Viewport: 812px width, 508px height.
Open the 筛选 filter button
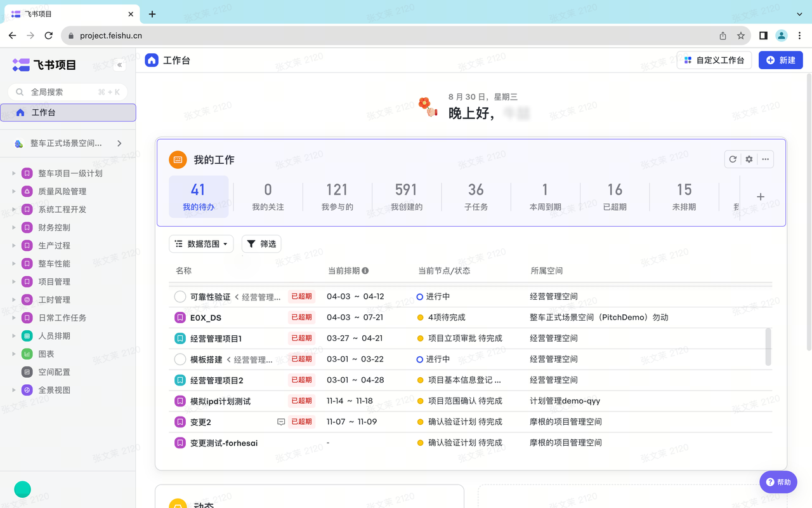pos(261,244)
